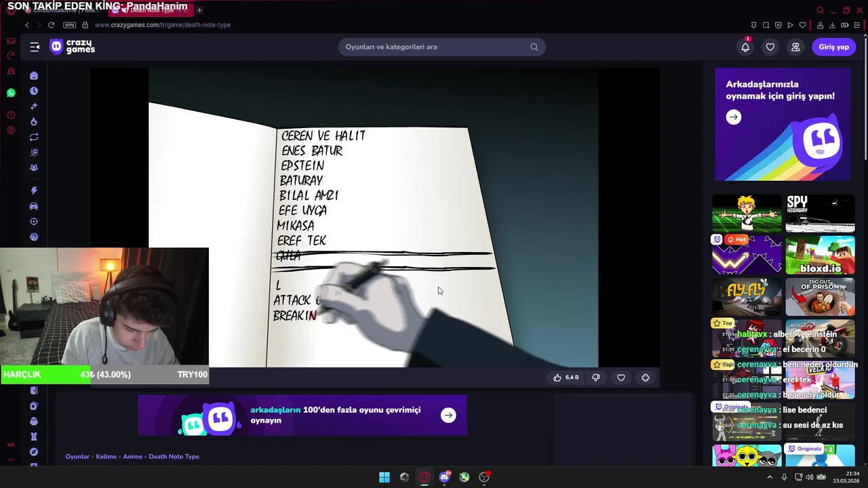Reload the current page
This screenshot has width=868, height=488.
coord(51,25)
